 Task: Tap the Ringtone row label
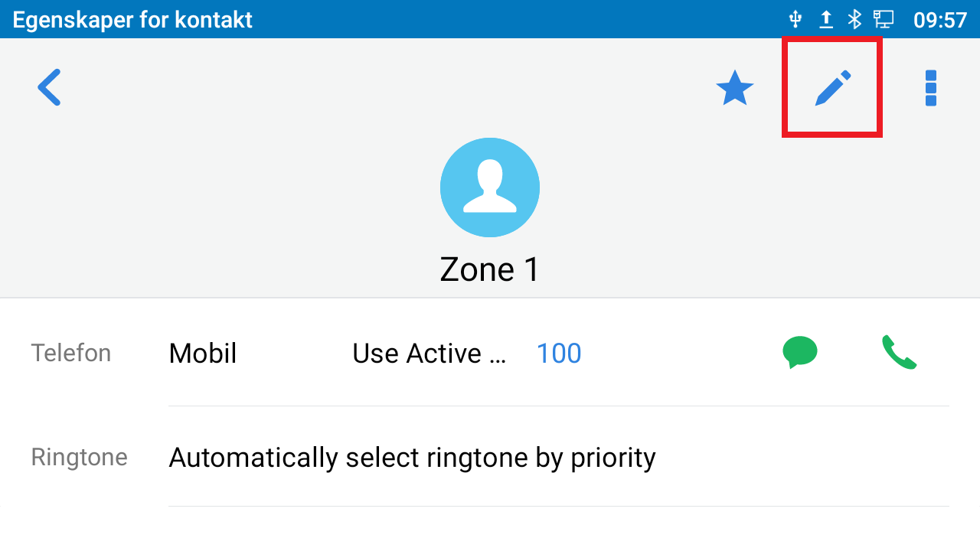click(79, 458)
